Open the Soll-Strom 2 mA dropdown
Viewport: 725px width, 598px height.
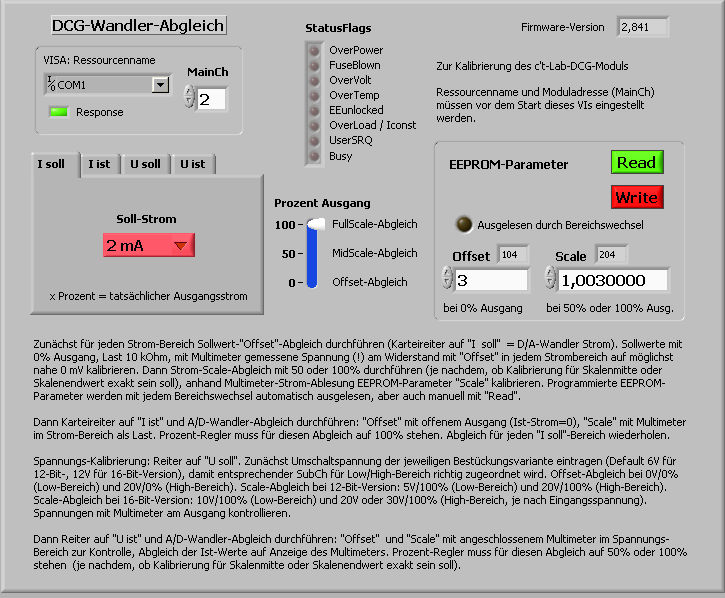pyautogui.click(x=180, y=246)
